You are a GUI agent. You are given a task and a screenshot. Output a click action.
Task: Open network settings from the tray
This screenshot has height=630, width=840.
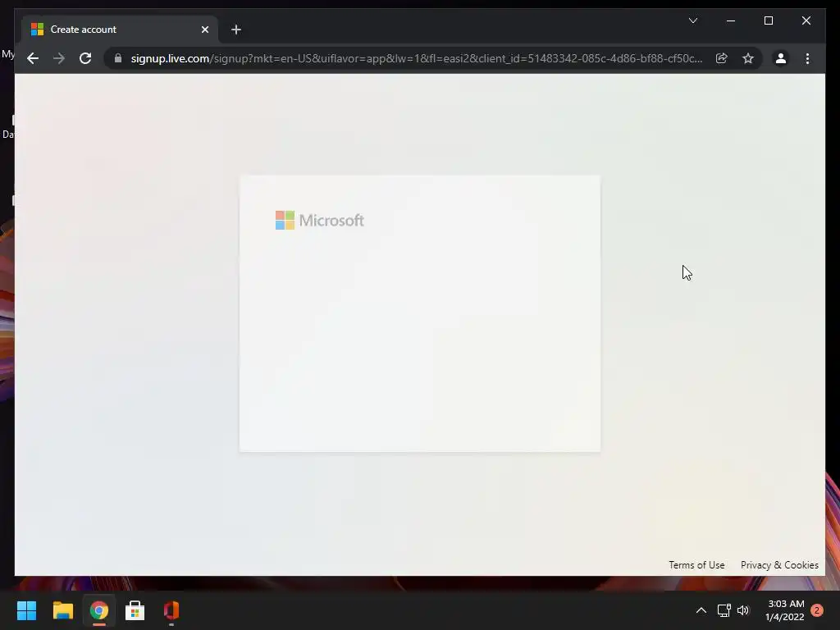(x=724, y=610)
